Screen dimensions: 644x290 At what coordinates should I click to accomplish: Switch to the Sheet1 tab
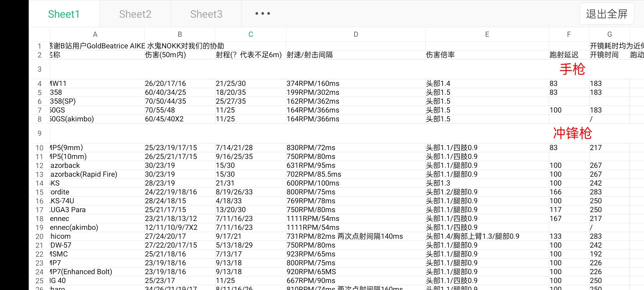[x=64, y=14]
